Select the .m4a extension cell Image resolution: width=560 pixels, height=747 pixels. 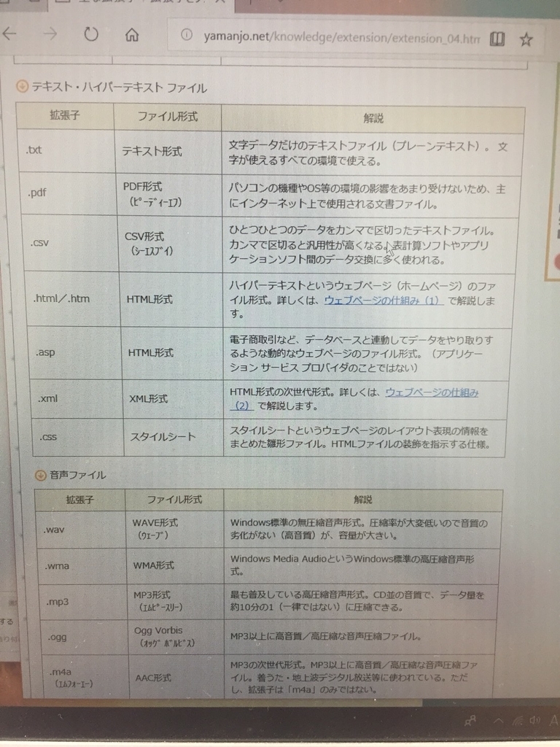click(87, 677)
